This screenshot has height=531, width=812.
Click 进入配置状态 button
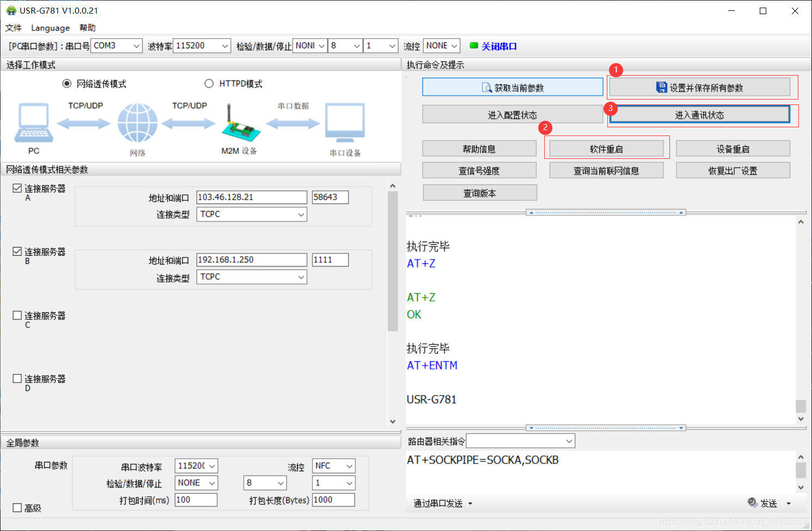click(513, 114)
